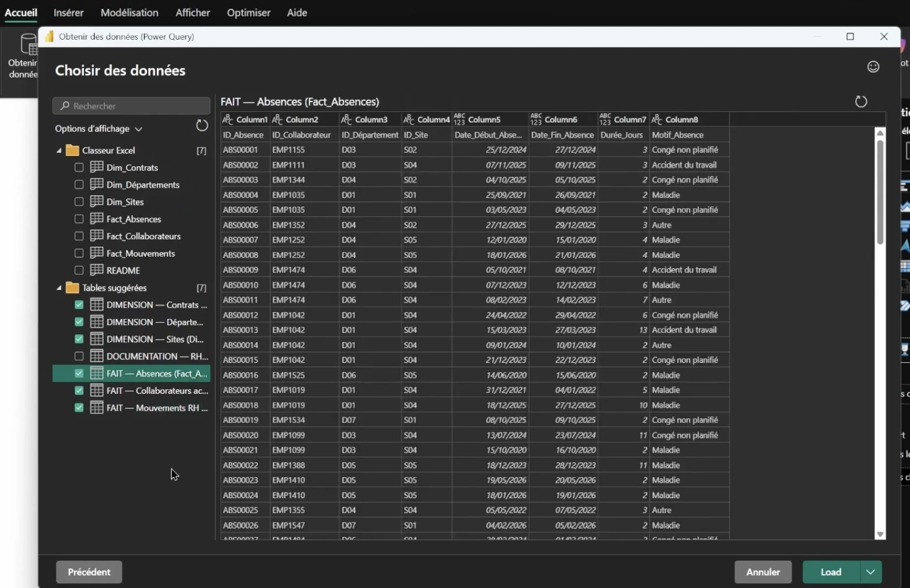This screenshot has width=910, height=588.
Task: Click Column2 text data type icon
Action: coord(277,119)
